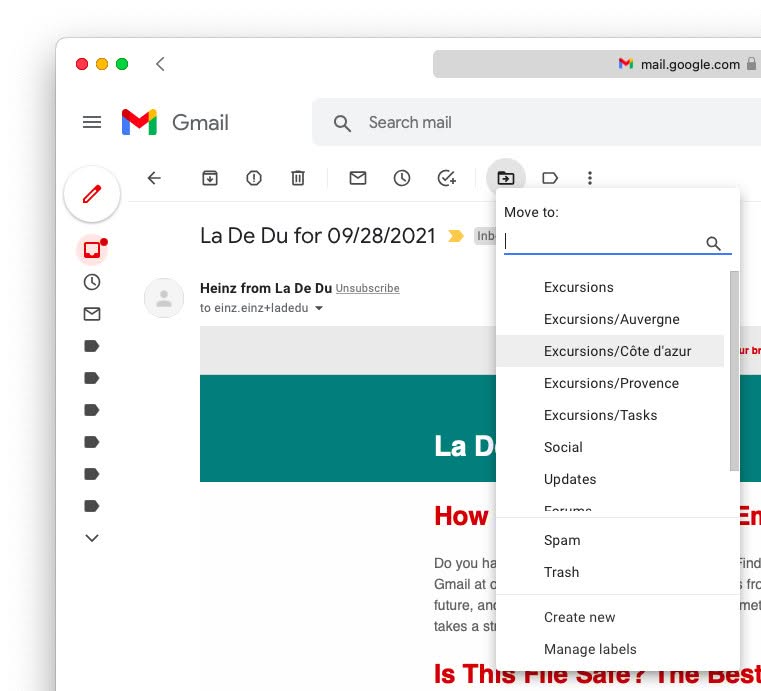Click the sender avatar picture
This screenshot has height=691, width=761.
click(164, 298)
